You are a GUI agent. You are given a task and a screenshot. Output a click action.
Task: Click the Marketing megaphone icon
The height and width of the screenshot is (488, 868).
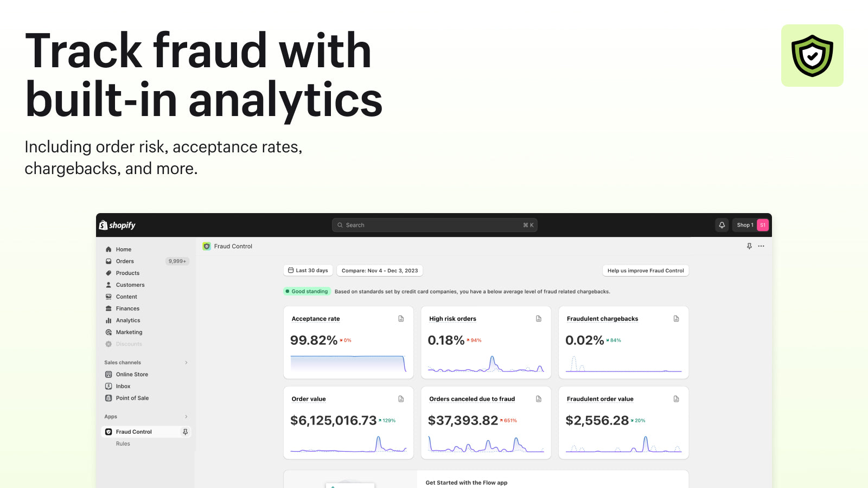pos(108,332)
